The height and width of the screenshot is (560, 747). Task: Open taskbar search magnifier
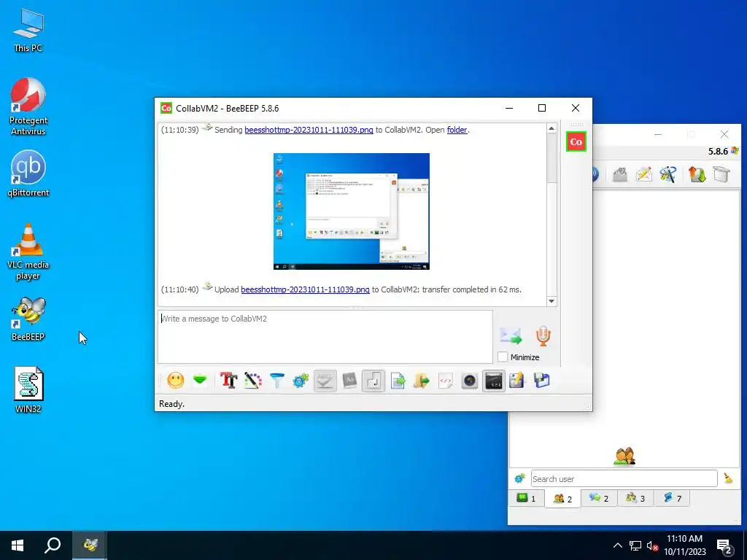click(x=53, y=545)
